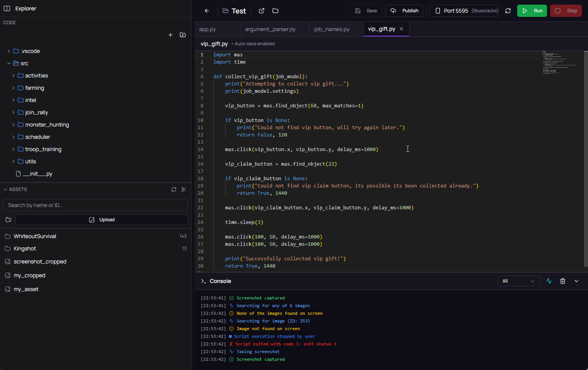Switch to the argument_parser.py tab
Screen dimensions: 588x370
pos(270,29)
